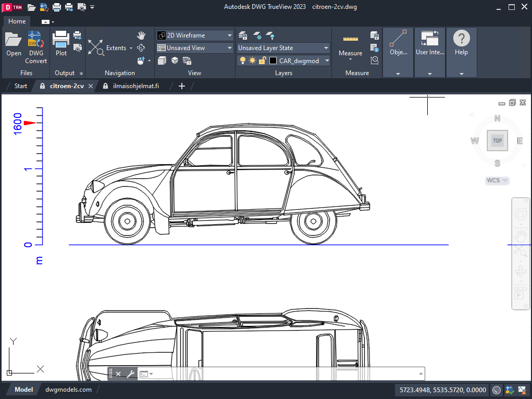Switch to the ilmaisohjelmat.fi document tab

(x=135, y=86)
